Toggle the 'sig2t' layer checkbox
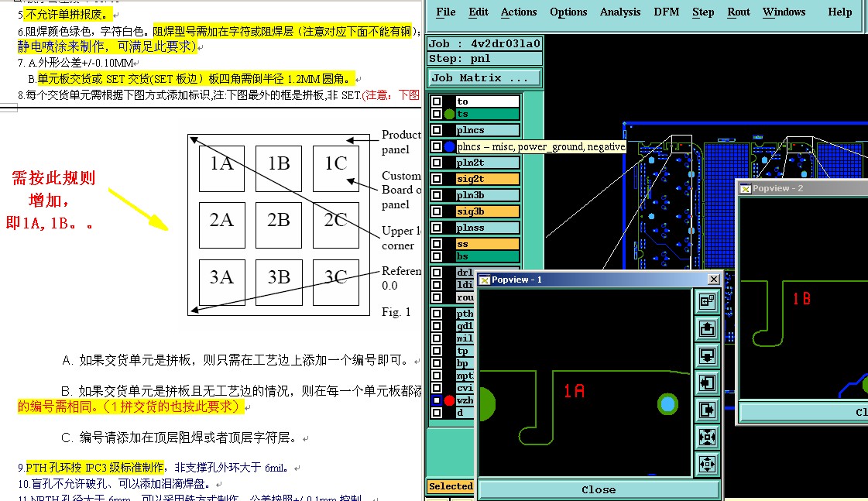The height and width of the screenshot is (501, 868). [x=437, y=179]
